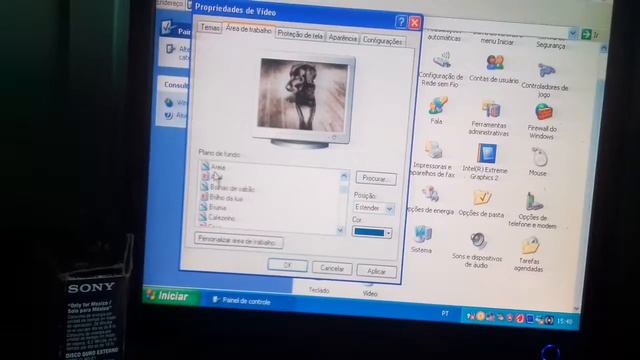Click the volume icon in system tray
Viewport: 640px width, 360px height.
(549, 321)
